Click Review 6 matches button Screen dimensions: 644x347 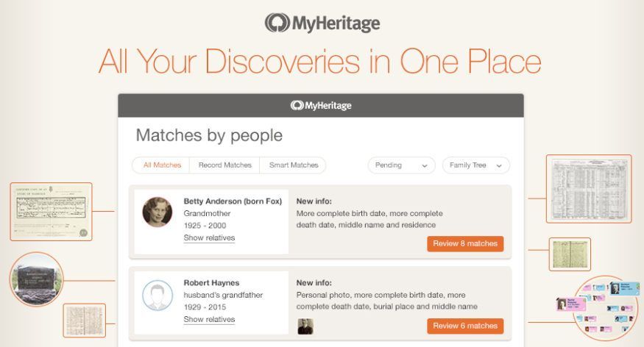465,326
